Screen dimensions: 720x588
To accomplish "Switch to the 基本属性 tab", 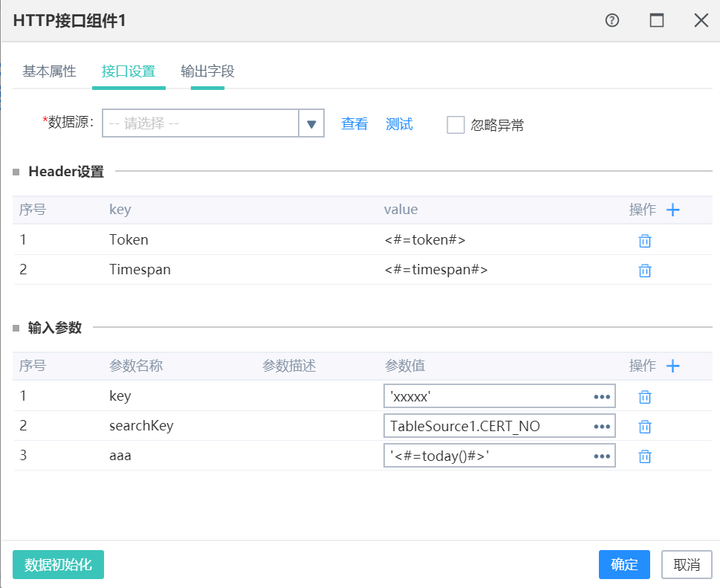I will [x=50, y=71].
